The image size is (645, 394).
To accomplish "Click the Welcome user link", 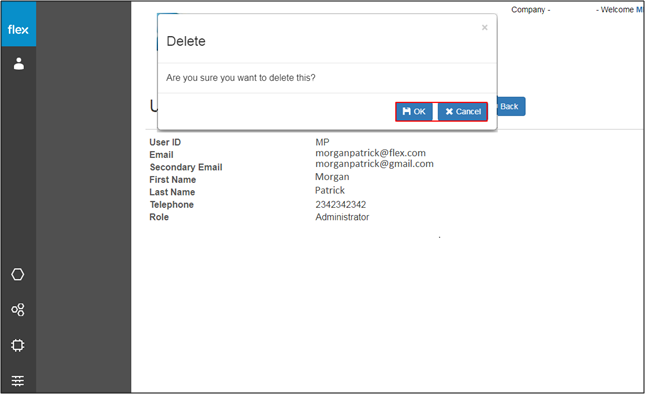I will 640,9.
